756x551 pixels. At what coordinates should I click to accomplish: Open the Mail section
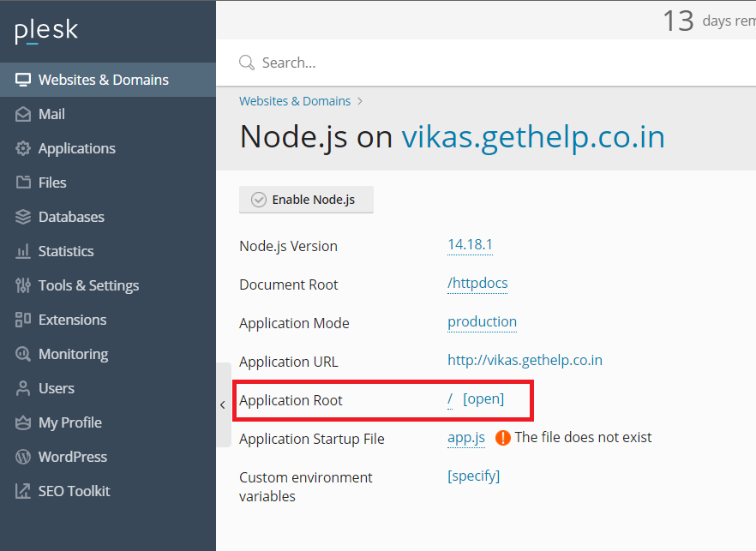[x=108, y=114]
